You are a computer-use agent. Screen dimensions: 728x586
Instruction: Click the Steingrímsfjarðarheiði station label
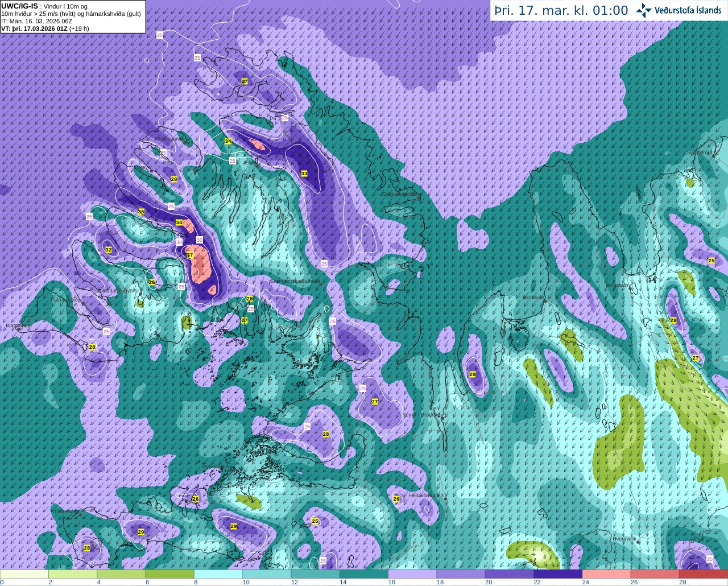point(295,281)
